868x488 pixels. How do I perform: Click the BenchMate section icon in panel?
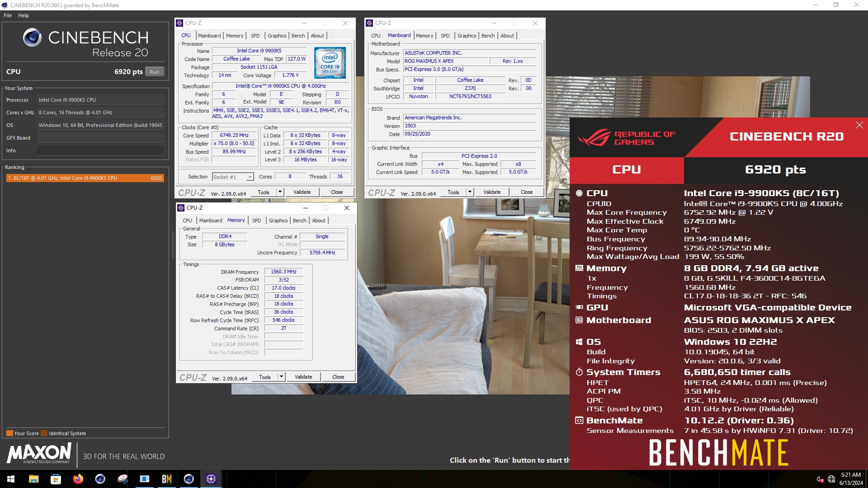click(579, 420)
